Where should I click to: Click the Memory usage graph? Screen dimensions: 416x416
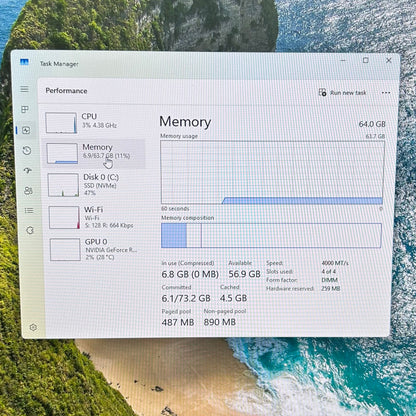click(272, 172)
